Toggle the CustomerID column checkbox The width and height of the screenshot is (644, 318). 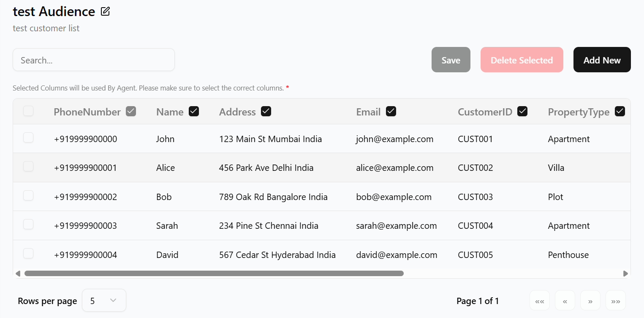522,111
